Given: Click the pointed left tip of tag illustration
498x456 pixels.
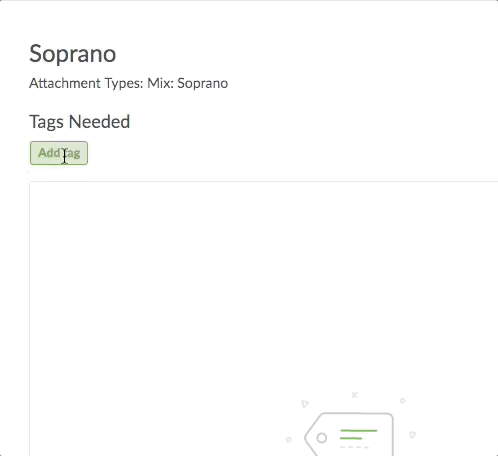Looking at the screenshot, I should [x=306, y=437].
